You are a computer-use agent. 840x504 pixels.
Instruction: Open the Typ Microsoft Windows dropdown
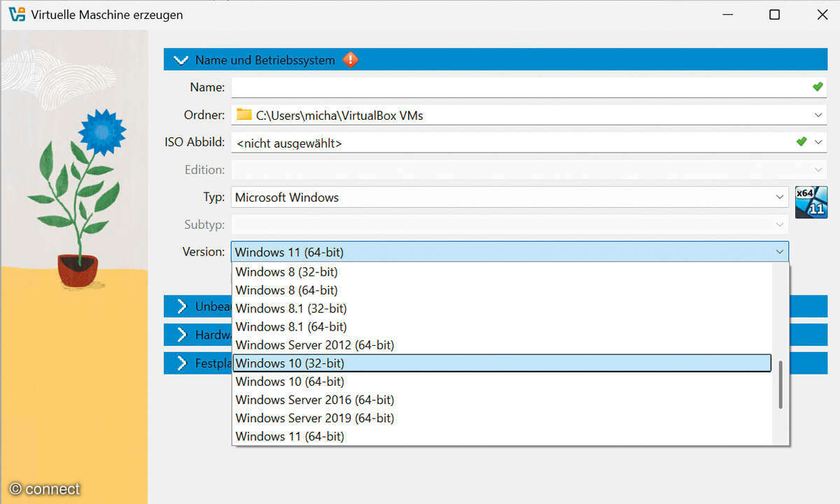510,197
